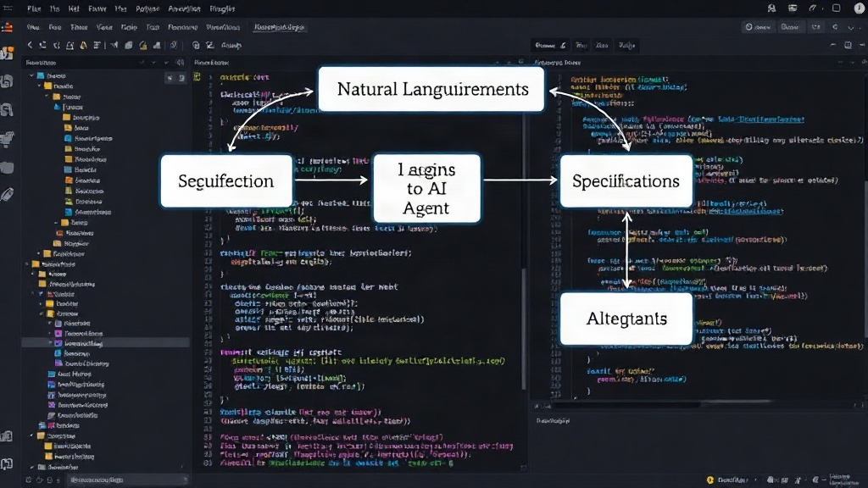This screenshot has width=868, height=488.
Task: Click the hamburger icon at the top-left corner
Action: pos(8,8)
